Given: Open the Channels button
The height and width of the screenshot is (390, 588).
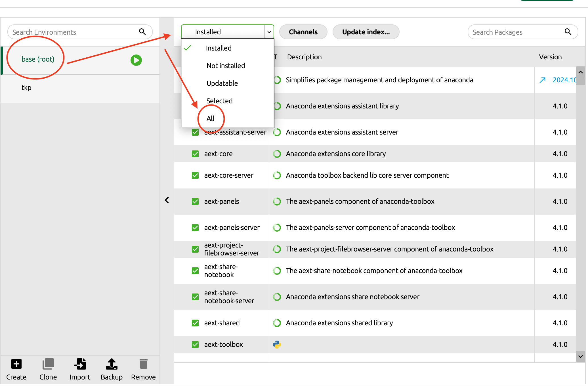Looking at the screenshot, I should 303,32.
